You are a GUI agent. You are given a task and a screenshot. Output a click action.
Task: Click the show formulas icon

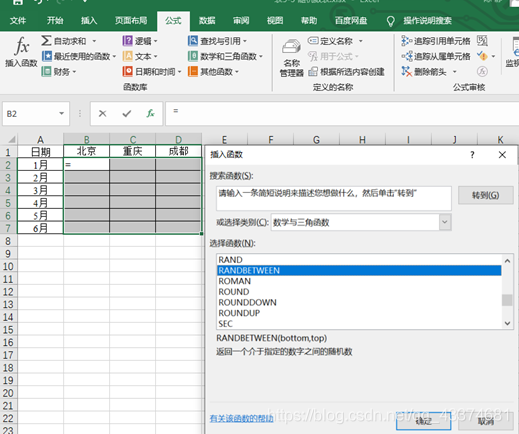coord(482,41)
